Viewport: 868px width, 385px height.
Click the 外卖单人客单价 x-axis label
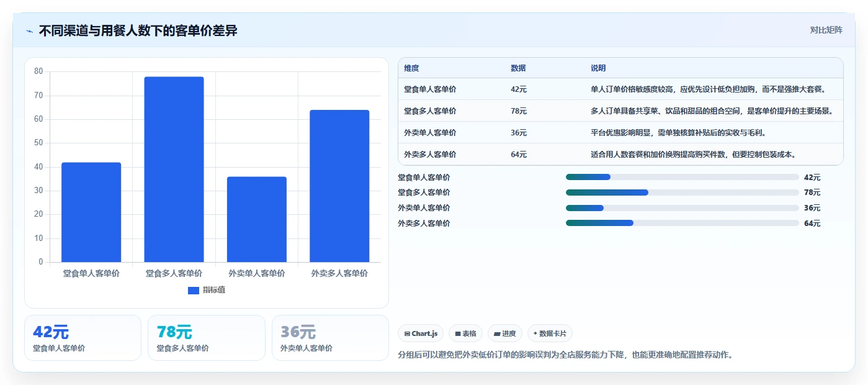tap(257, 273)
